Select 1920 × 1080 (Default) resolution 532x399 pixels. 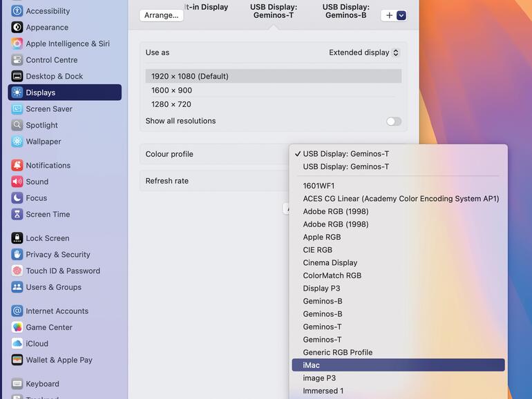click(274, 76)
